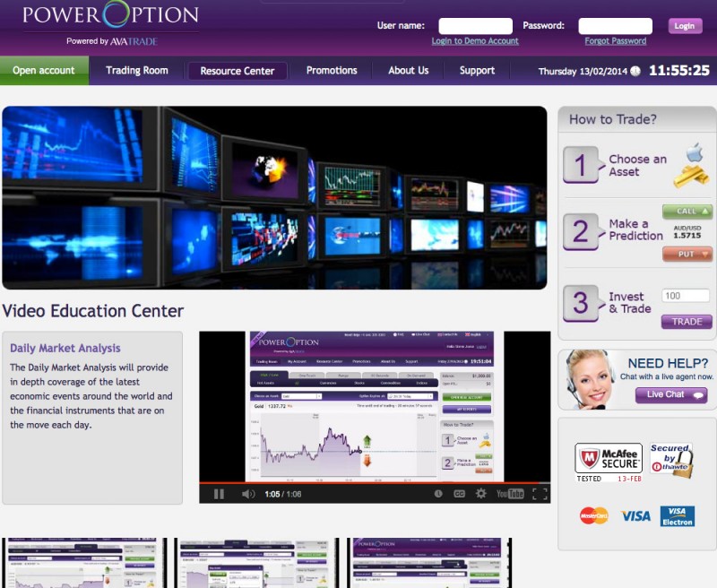
Task: Click the "NEED HELP?" heading
Action: click(x=668, y=364)
